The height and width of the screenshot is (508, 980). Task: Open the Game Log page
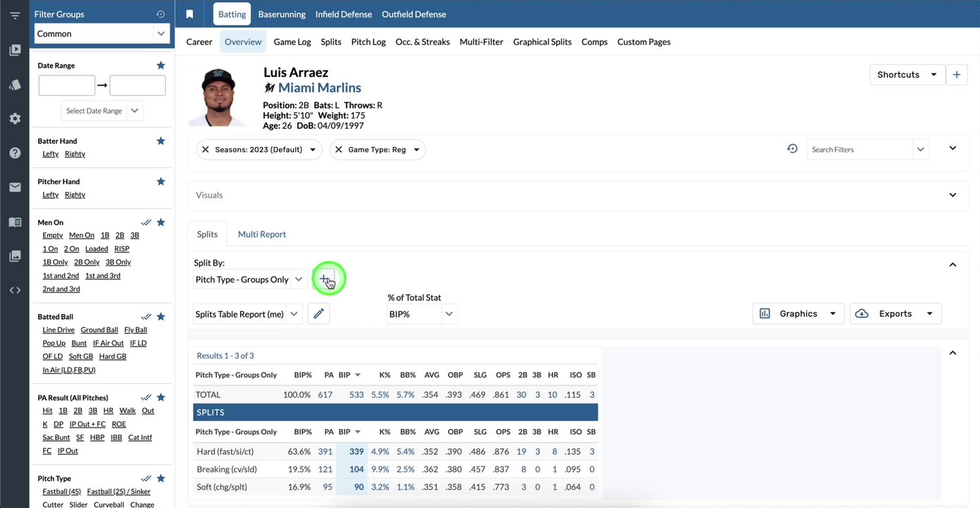(292, 42)
